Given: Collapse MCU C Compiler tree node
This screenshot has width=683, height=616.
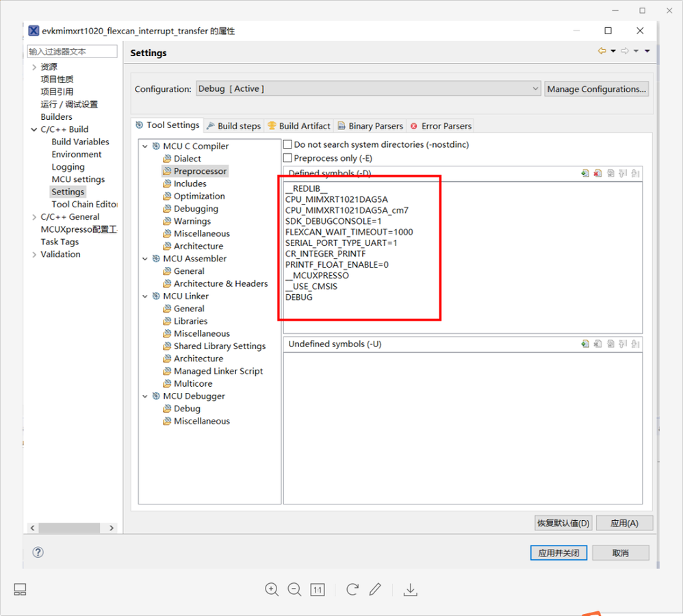Looking at the screenshot, I should pyautogui.click(x=145, y=146).
